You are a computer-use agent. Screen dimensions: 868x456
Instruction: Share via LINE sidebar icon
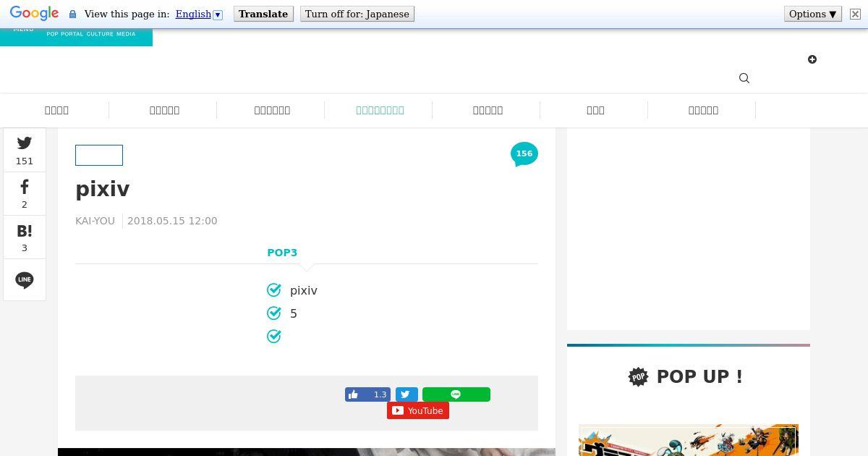coord(25,279)
